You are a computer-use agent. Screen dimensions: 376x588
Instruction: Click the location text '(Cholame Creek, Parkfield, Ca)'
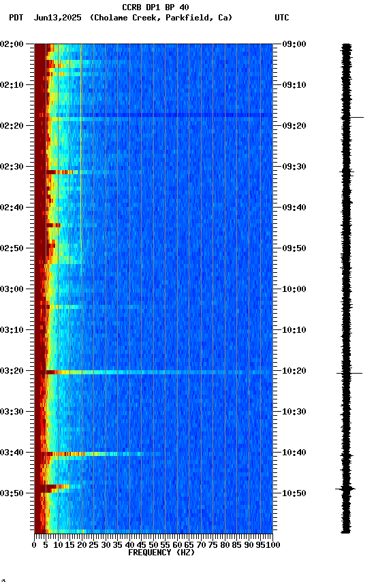point(161,18)
